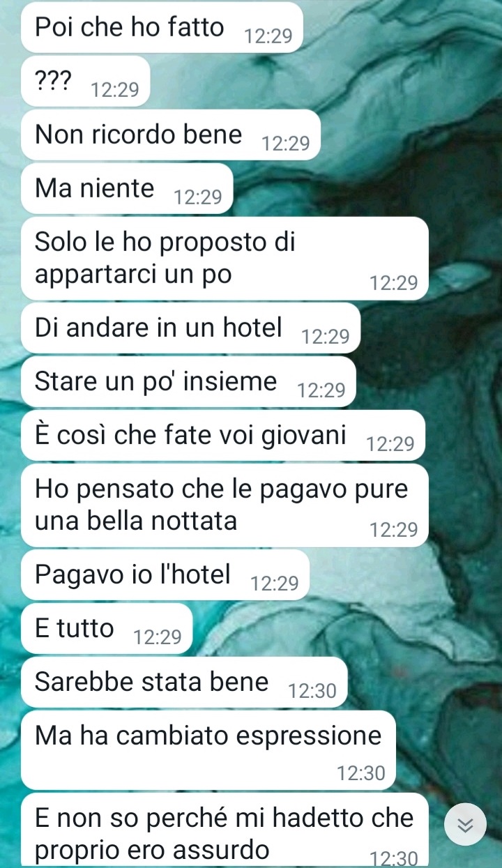Image resolution: width=502 pixels, height=868 pixels.
Task: Tap the 'Di andare in un hotel' message
Action: (191, 328)
